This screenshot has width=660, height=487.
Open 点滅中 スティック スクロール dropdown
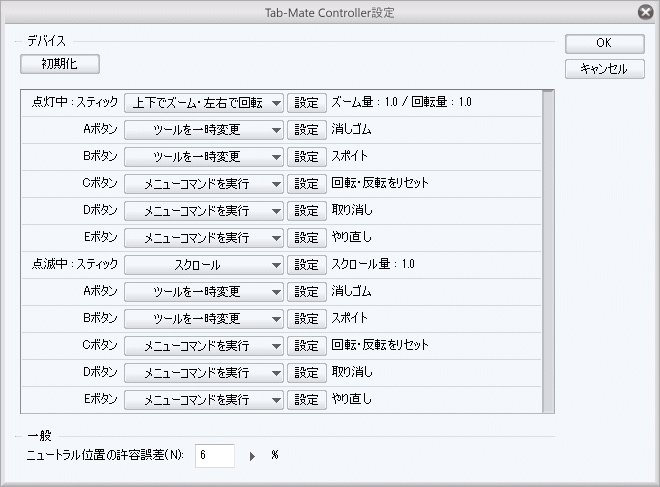click(x=204, y=265)
